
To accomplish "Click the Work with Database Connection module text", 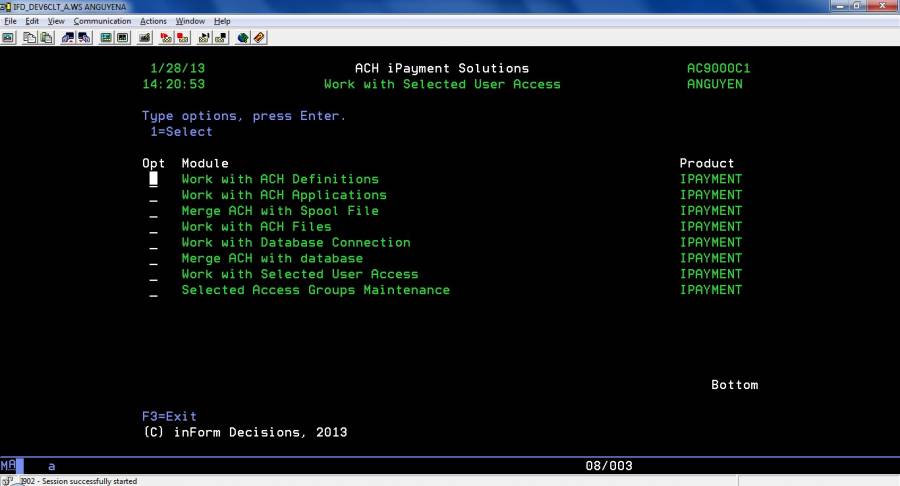I will click(295, 243).
